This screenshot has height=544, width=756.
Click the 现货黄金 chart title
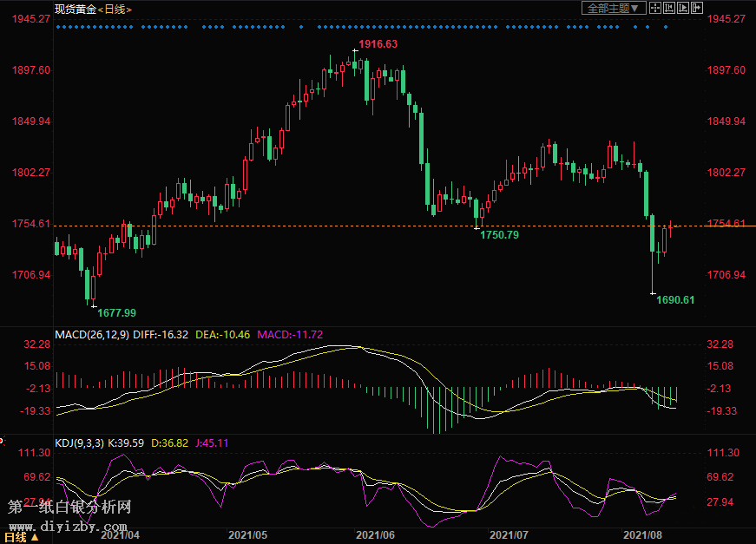(74, 9)
